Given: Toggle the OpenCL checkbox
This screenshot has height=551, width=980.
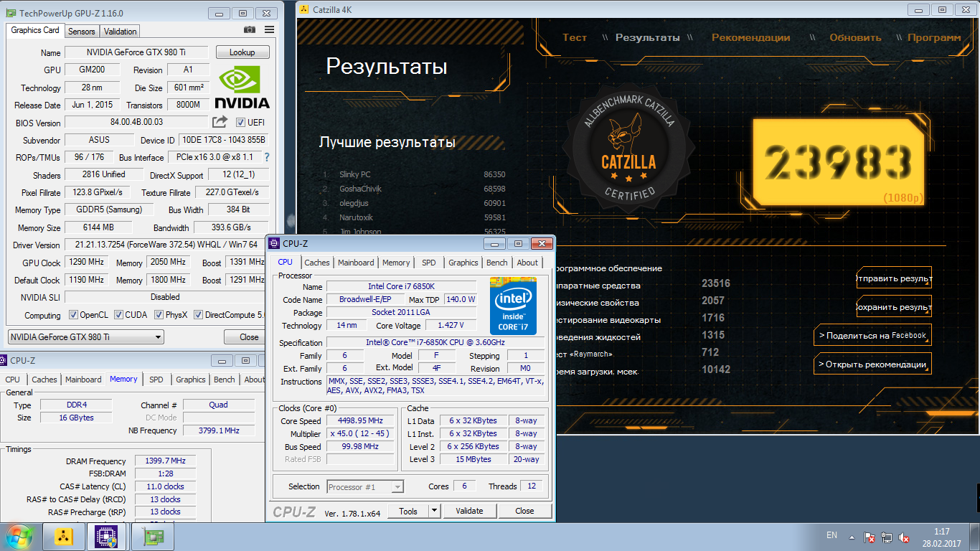Looking at the screenshot, I should (73, 315).
